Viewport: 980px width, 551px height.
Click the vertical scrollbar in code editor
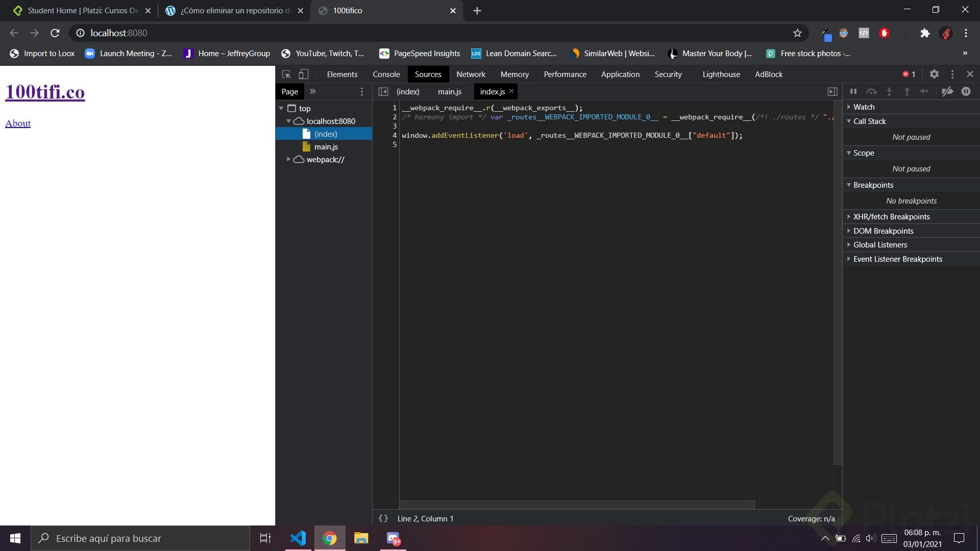point(838,283)
